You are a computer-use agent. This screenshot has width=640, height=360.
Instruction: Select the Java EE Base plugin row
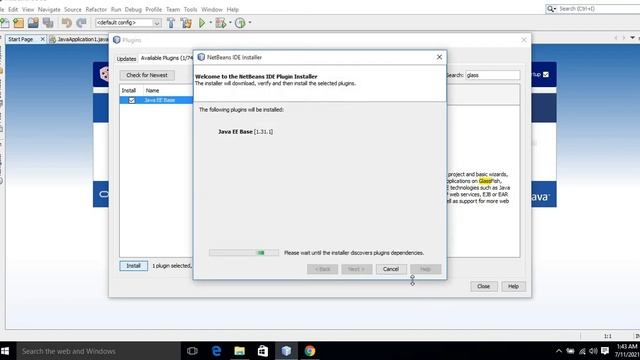tap(156, 100)
